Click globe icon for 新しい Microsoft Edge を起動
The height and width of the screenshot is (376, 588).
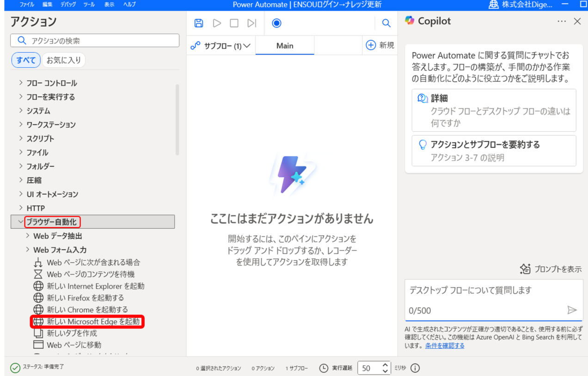click(x=38, y=321)
